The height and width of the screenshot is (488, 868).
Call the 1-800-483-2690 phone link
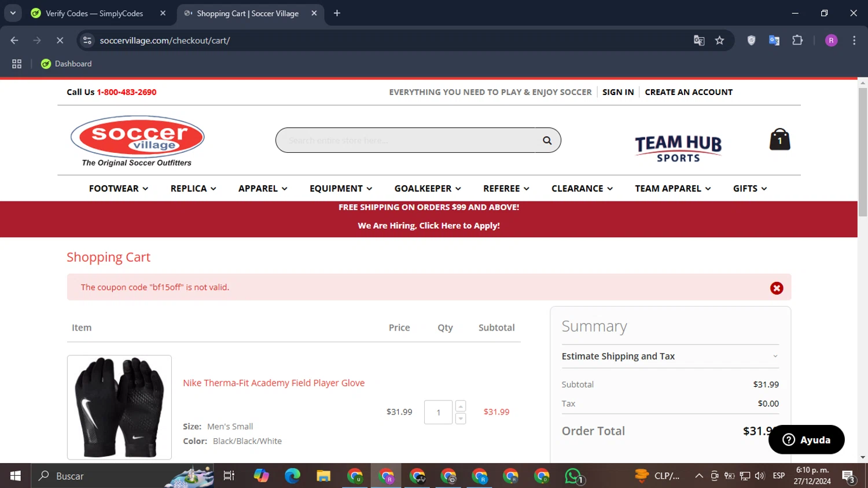pos(127,92)
